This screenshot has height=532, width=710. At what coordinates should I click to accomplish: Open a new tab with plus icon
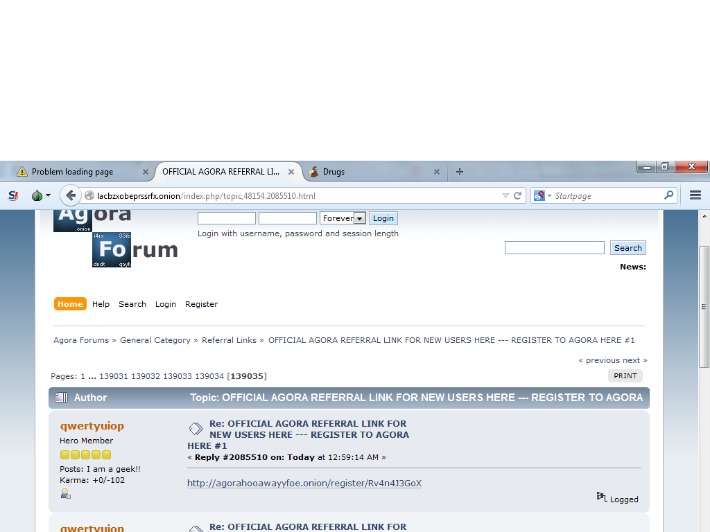pos(459,172)
